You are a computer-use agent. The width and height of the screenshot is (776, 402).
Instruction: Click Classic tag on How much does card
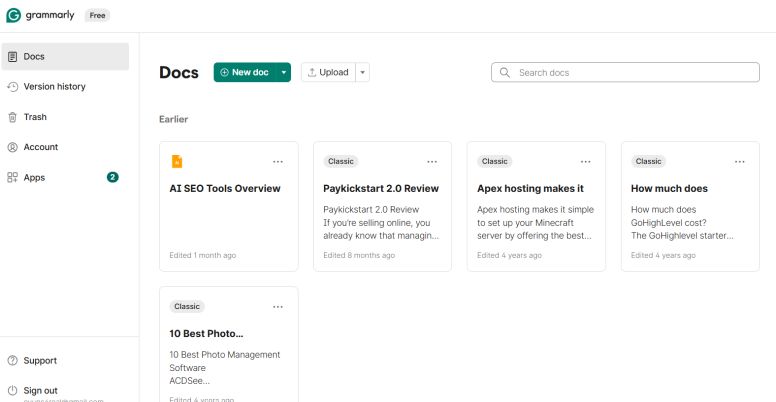[648, 161]
